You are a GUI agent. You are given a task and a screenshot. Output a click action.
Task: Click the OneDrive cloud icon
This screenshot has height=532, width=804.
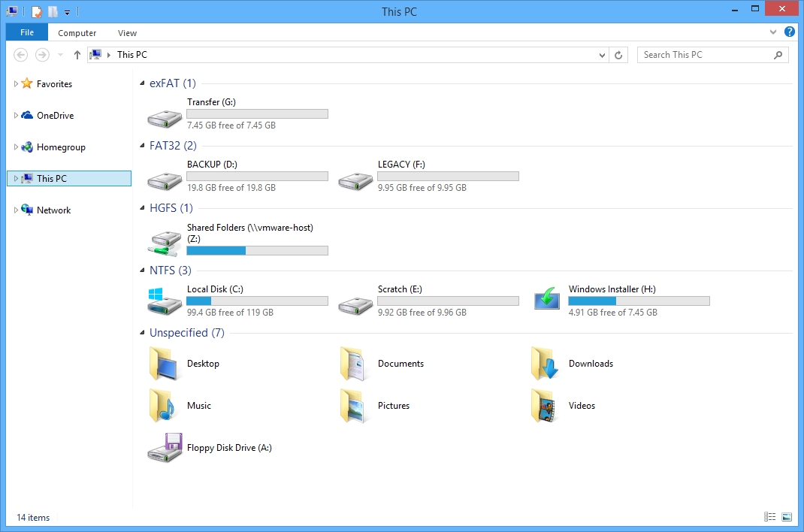[x=27, y=115]
